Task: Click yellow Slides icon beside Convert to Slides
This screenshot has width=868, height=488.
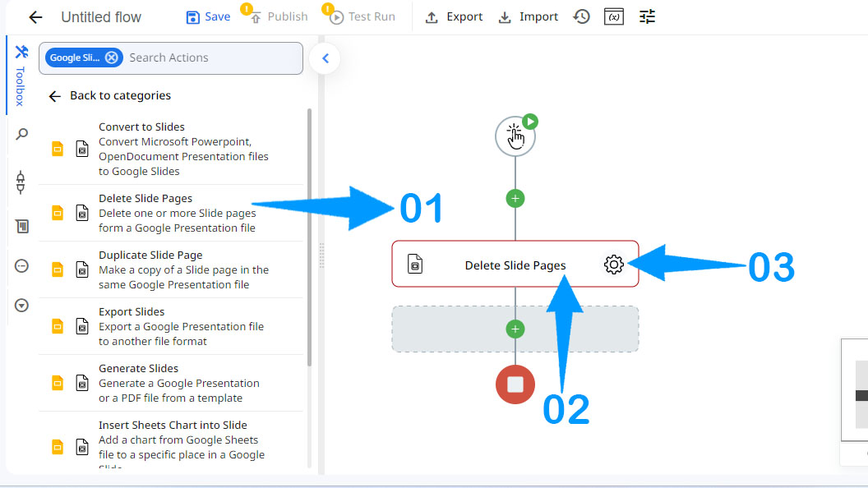Action: point(58,149)
